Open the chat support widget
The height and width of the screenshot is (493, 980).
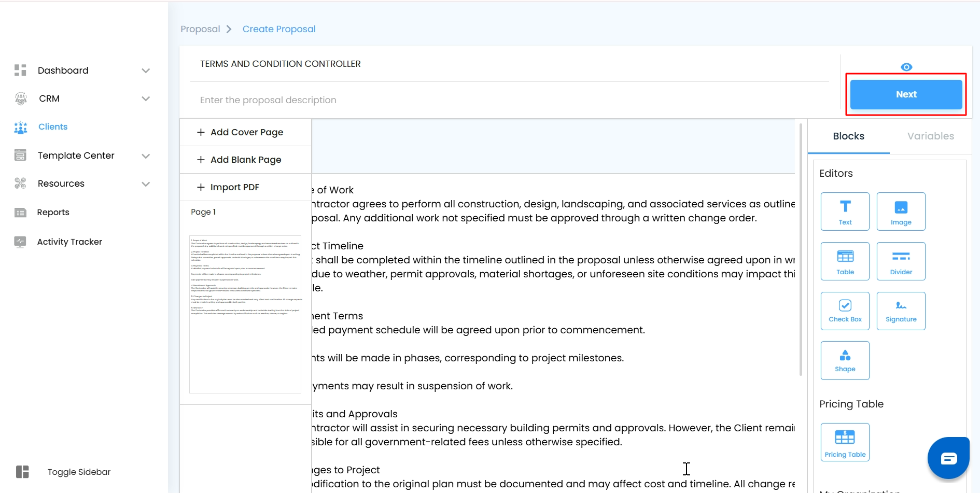948,458
